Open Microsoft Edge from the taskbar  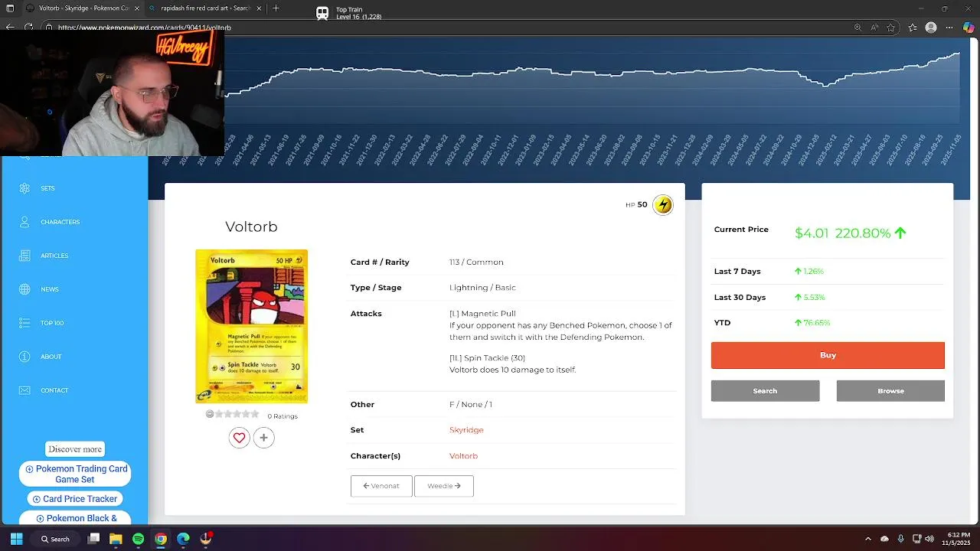click(183, 539)
